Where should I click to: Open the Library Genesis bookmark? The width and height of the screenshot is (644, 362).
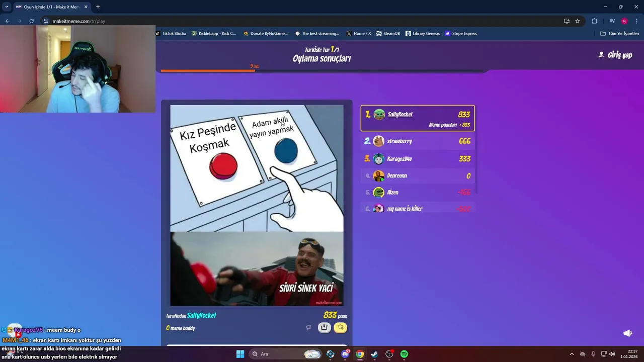click(423, 34)
